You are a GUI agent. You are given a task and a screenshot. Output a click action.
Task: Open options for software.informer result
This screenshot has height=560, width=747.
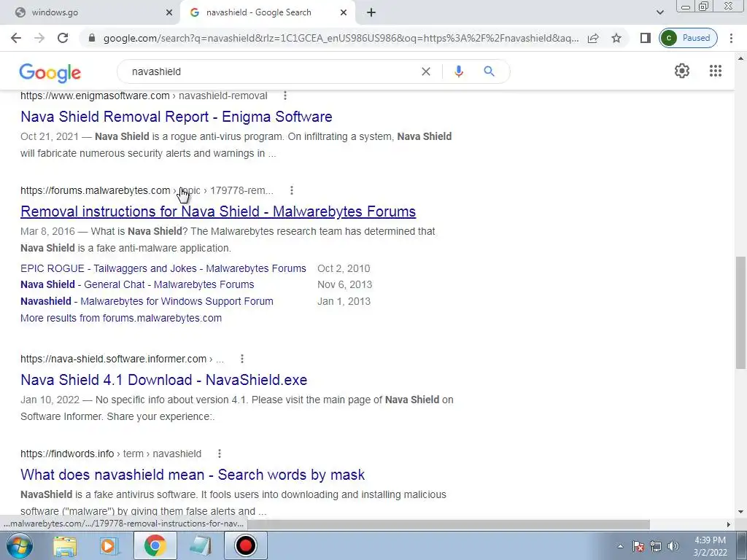[242, 359]
